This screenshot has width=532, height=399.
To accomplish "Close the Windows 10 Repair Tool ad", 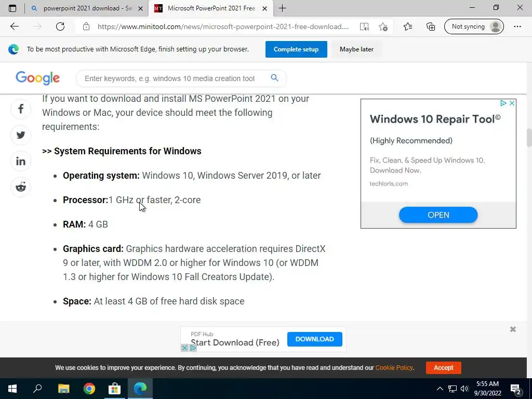I will [x=512, y=103].
